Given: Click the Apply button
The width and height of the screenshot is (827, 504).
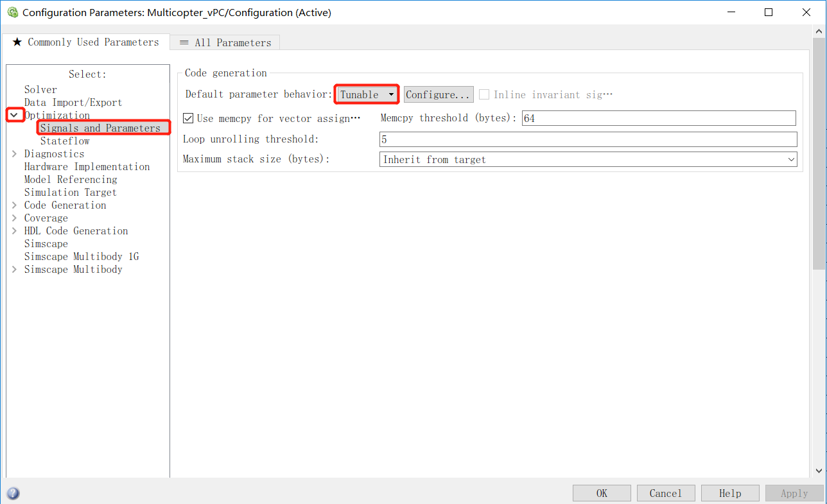Looking at the screenshot, I should coord(794,493).
